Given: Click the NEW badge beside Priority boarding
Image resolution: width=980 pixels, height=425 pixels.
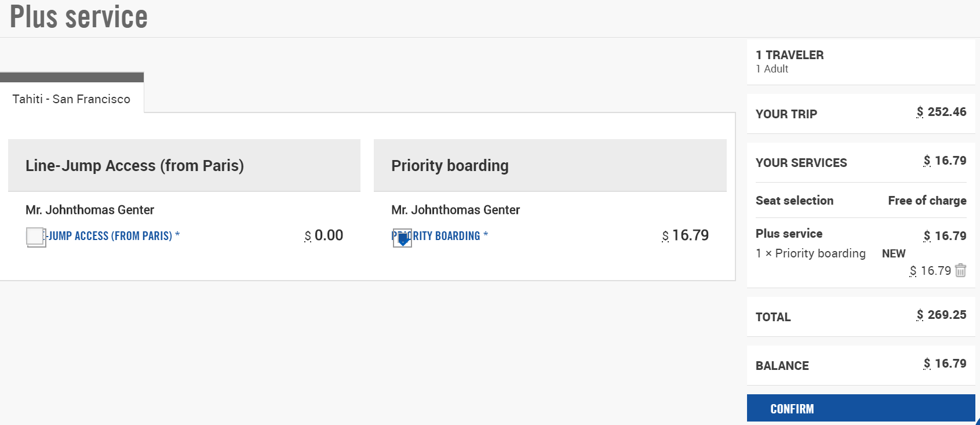Looking at the screenshot, I should [x=893, y=253].
